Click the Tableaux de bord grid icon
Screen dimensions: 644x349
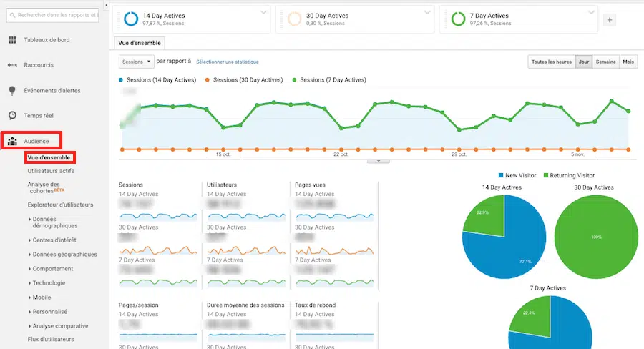point(12,39)
